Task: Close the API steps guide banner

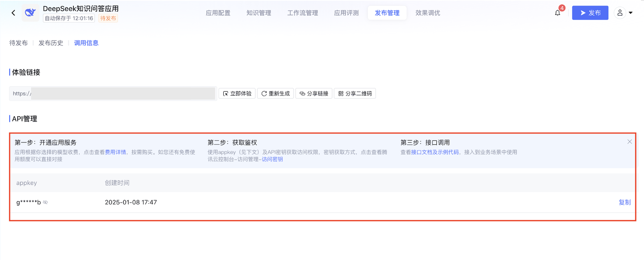Action: (630, 142)
